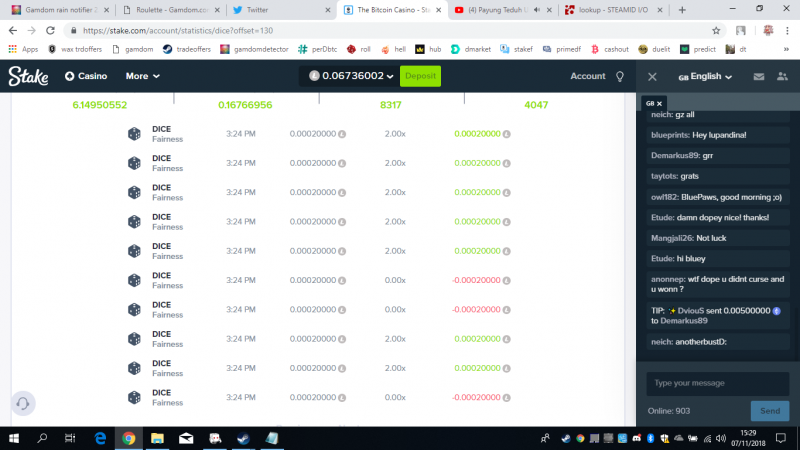Screen dimensions: 800x450
Task: Open the tradeoffers bookmark
Action: coord(187,49)
